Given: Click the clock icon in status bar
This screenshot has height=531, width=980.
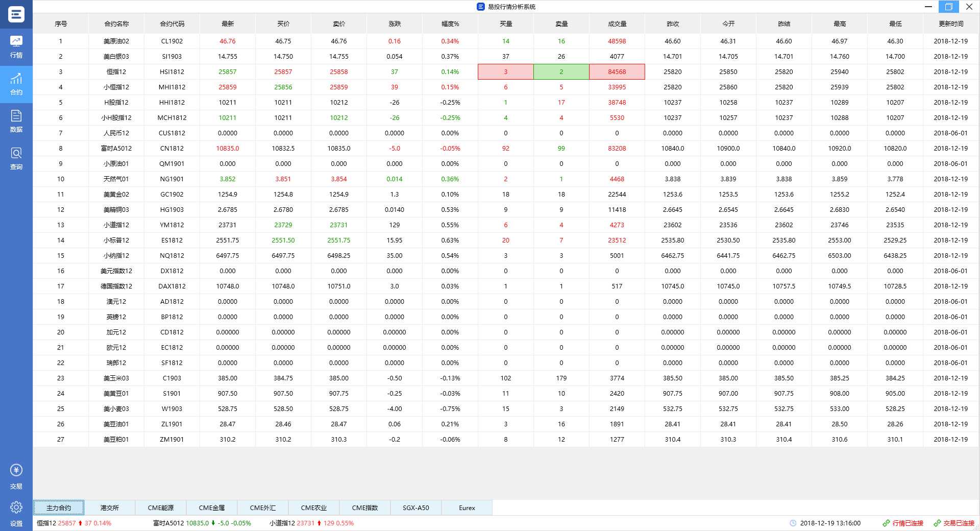Looking at the screenshot, I should [793, 523].
